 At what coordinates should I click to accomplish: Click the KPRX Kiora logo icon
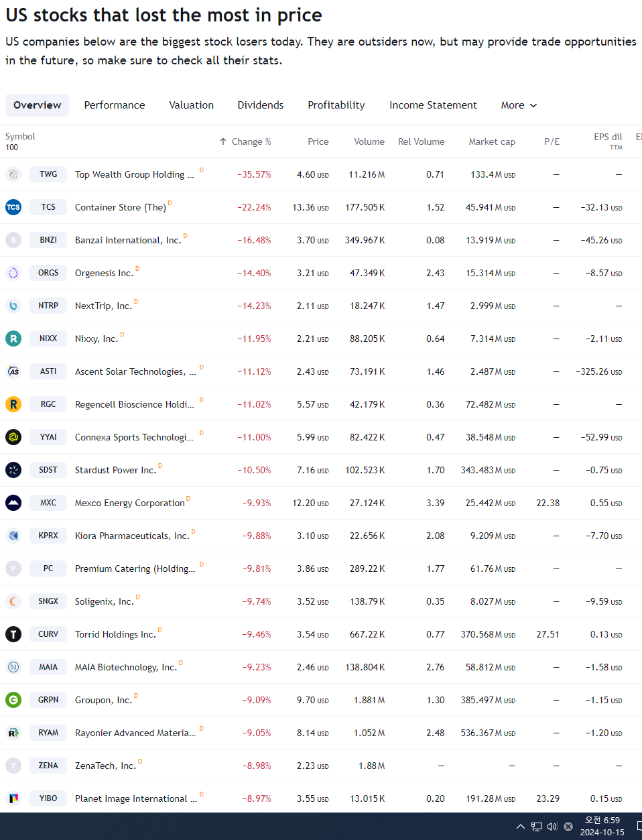pyautogui.click(x=13, y=536)
